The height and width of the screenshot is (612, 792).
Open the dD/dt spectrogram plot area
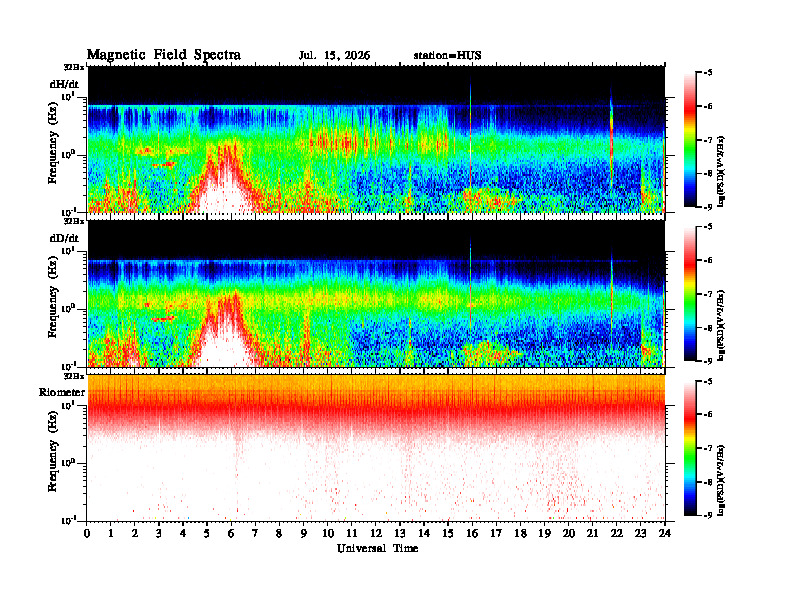coord(376,294)
